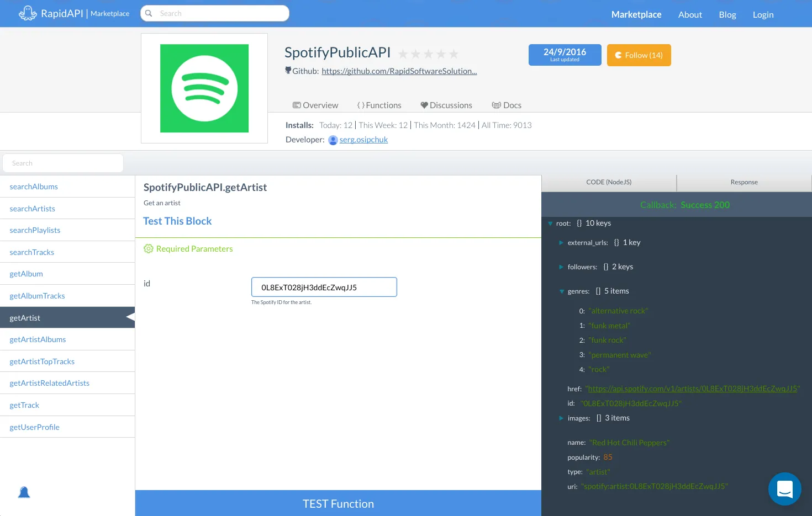This screenshot has height=516, width=812.
Task: Select getArtistAlbums function
Action: click(67, 339)
